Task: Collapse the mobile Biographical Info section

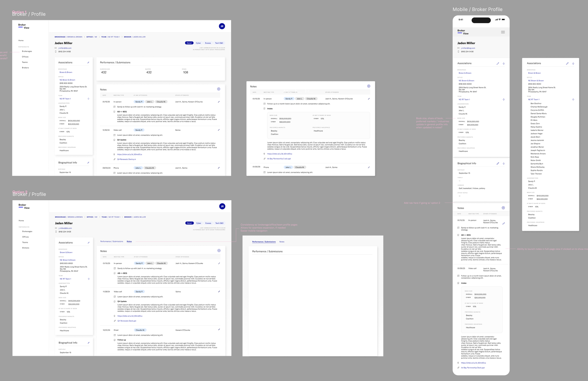Action: pyautogui.click(x=504, y=163)
